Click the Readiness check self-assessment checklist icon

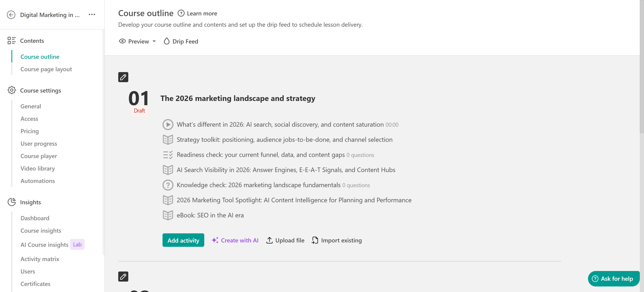coord(168,155)
